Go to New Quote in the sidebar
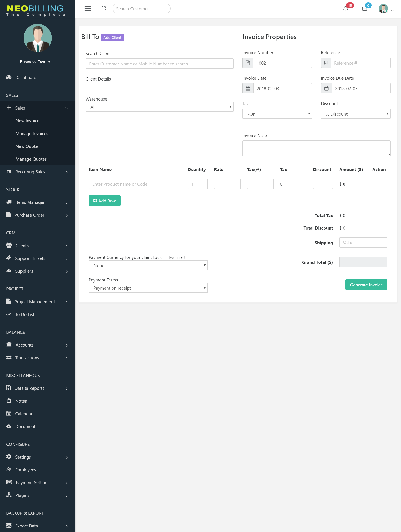 (x=27, y=146)
